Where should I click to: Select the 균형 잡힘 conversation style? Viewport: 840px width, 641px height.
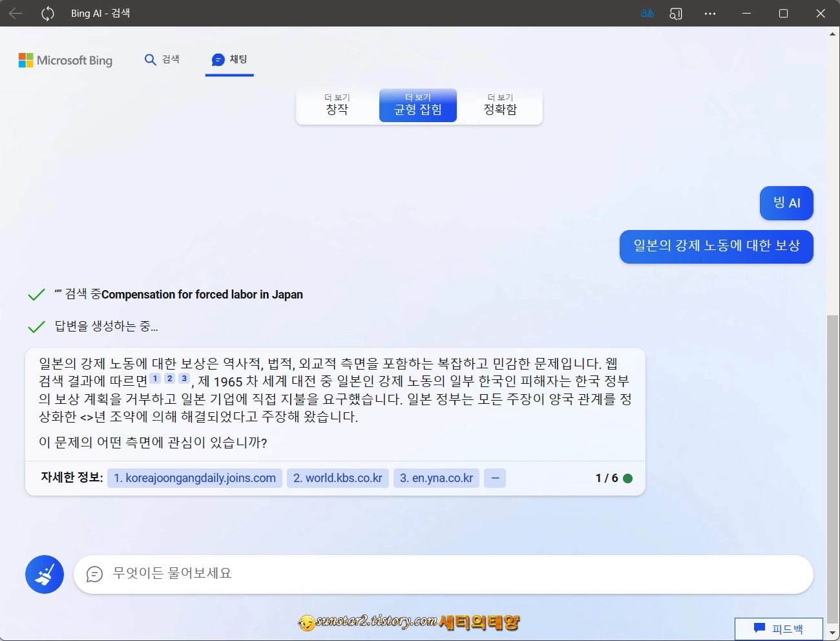click(x=418, y=105)
